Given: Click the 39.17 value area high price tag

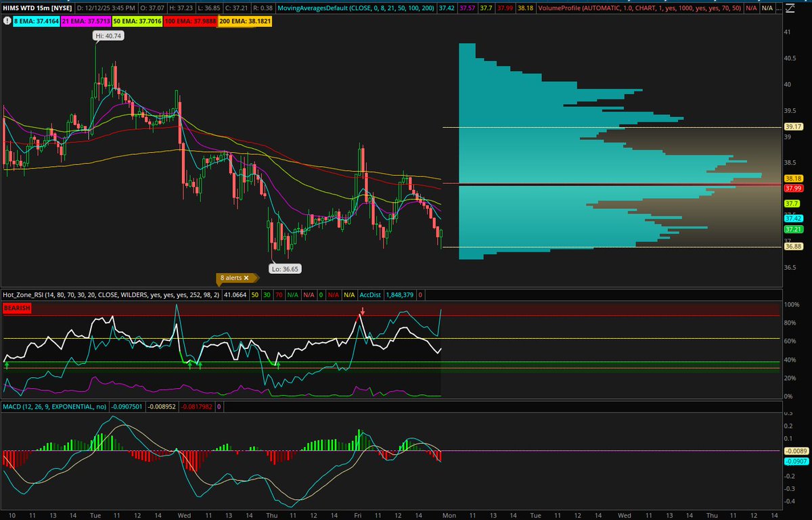Looking at the screenshot, I should (x=792, y=126).
